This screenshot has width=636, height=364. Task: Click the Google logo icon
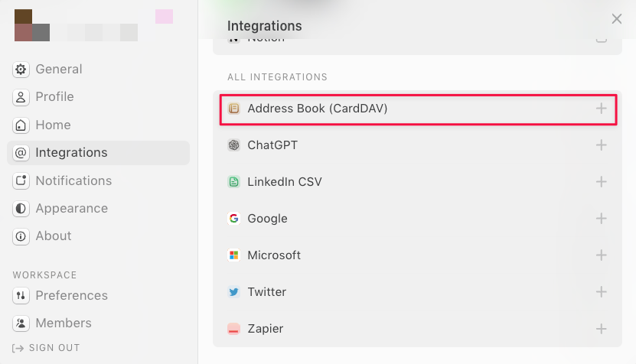tap(234, 219)
